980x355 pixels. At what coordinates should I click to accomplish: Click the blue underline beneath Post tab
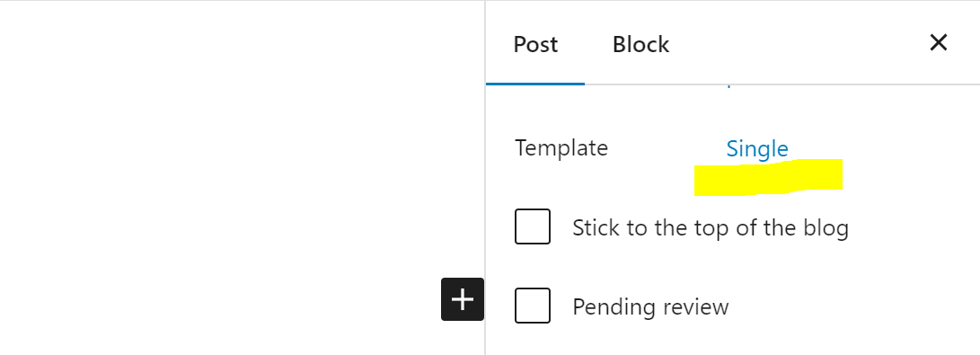(x=535, y=83)
